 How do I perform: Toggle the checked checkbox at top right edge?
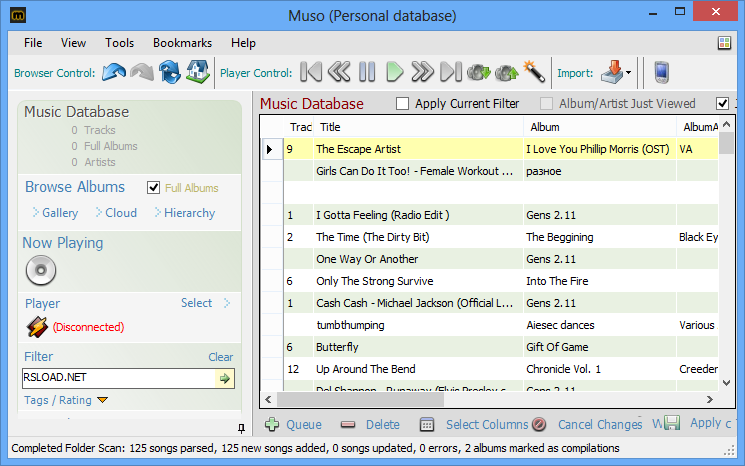(723, 103)
